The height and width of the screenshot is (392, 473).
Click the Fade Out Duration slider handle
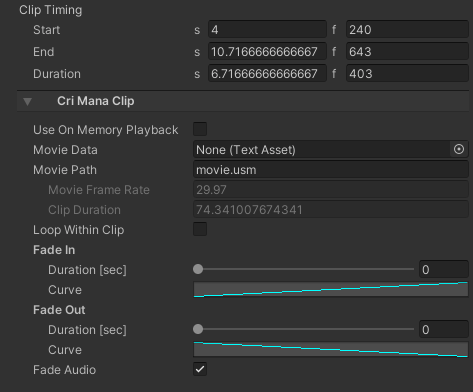(x=198, y=329)
